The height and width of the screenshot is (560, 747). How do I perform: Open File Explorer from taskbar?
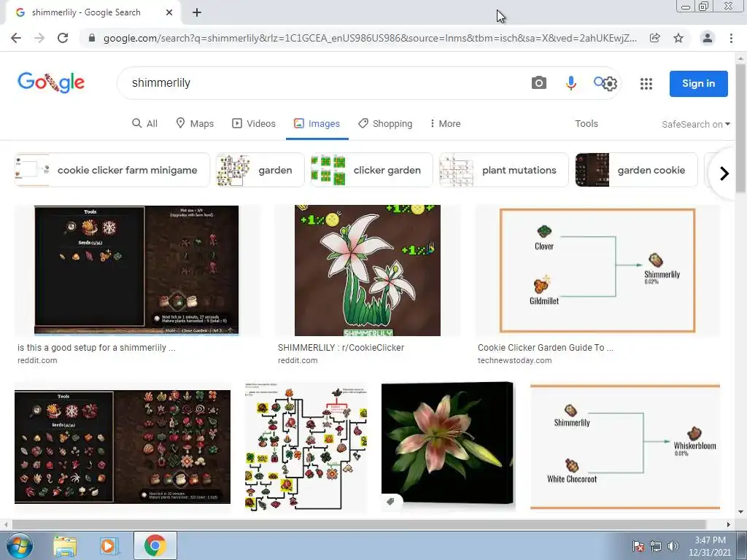click(x=65, y=545)
